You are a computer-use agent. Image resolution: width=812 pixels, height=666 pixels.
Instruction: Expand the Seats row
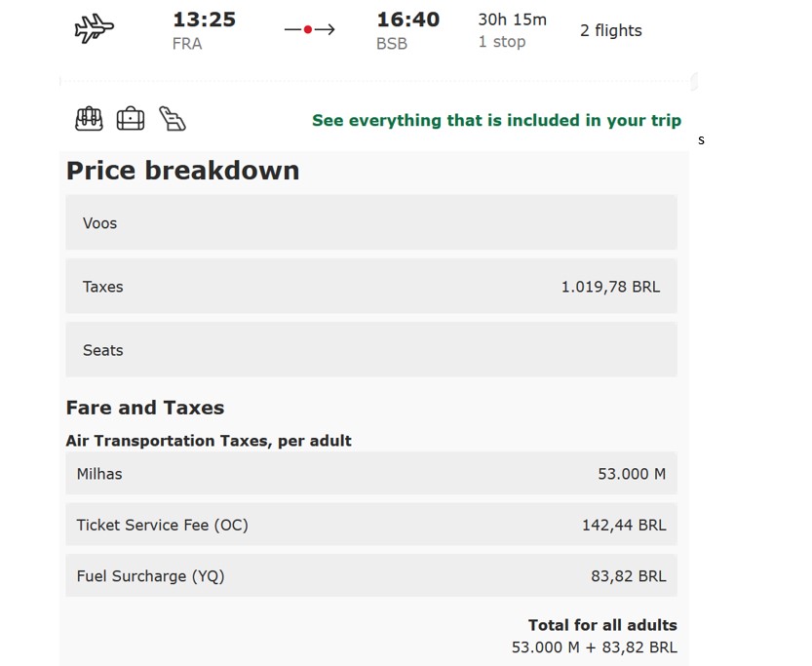[370, 350]
